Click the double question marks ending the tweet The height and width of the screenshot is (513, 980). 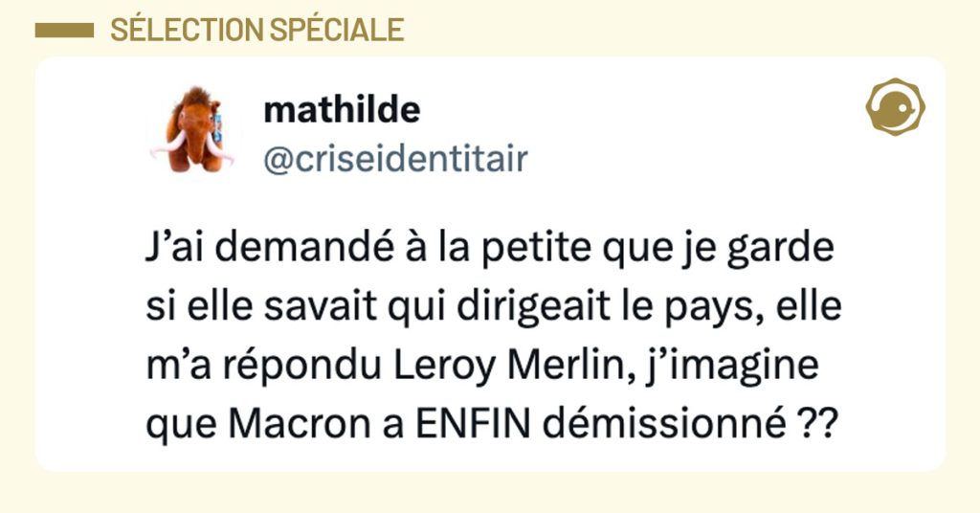pyautogui.click(x=804, y=422)
